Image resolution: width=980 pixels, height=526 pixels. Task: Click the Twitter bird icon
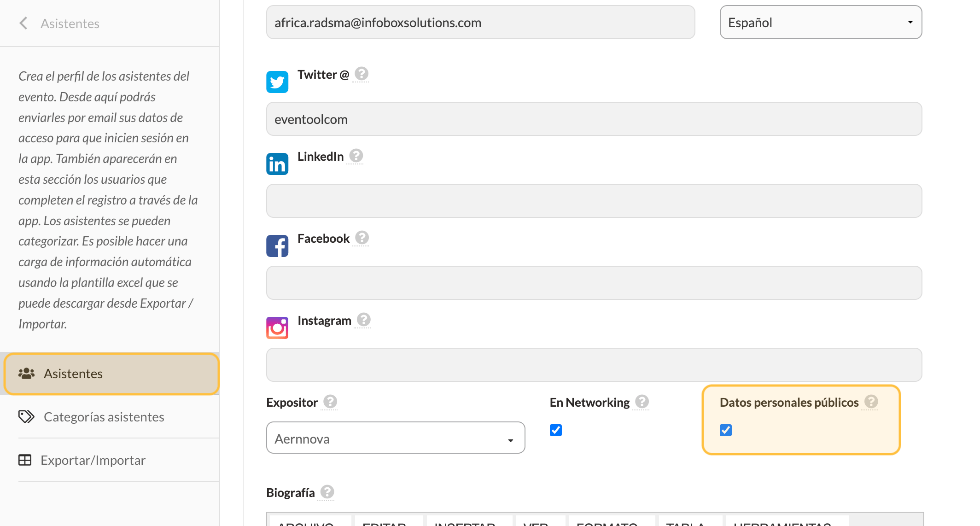click(277, 82)
